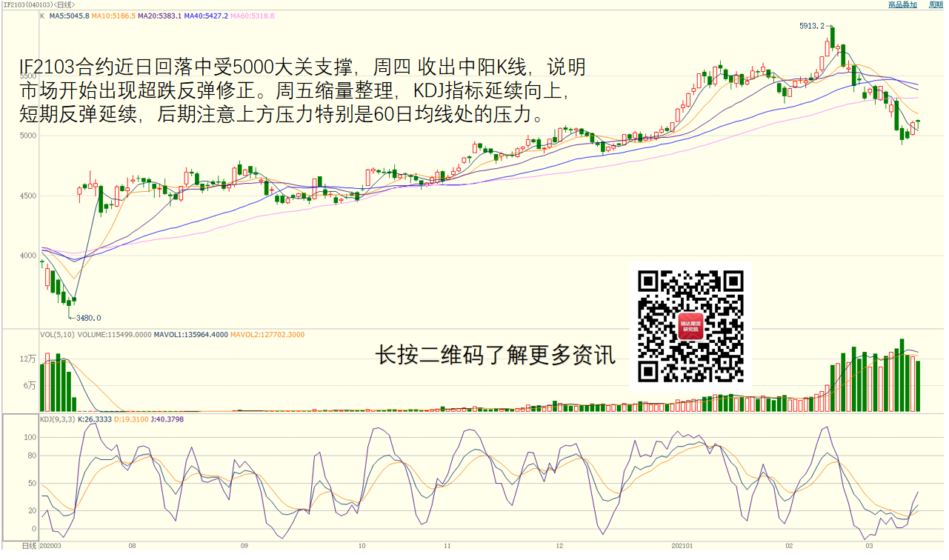Open the 周期 period link

tap(936, 4)
